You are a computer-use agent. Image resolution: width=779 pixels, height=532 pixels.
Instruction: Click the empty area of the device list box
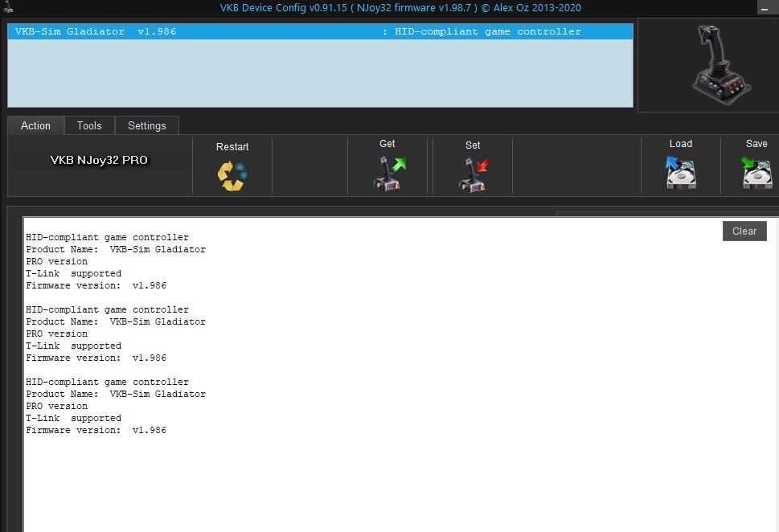[321, 73]
